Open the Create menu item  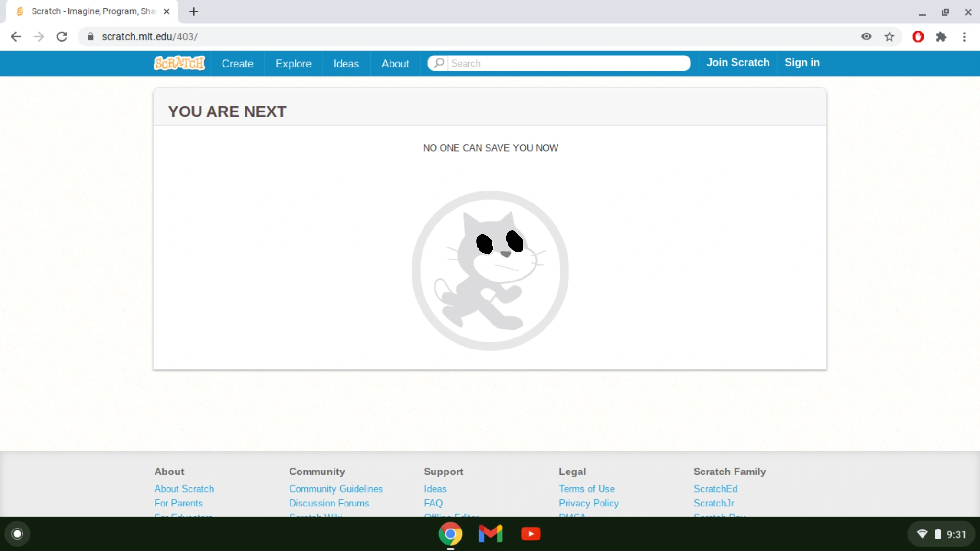point(237,64)
